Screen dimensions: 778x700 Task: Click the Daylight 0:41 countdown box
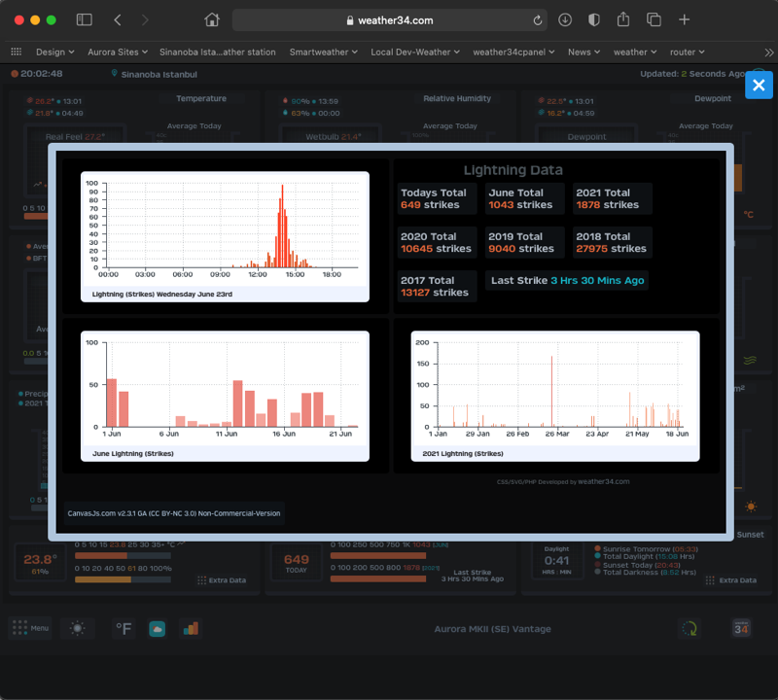click(556, 561)
